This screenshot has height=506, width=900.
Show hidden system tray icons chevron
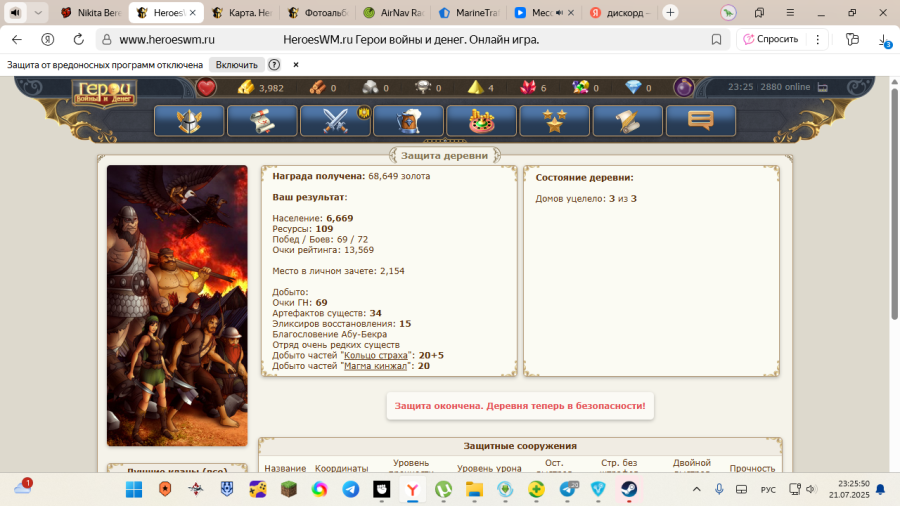[x=696, y=489]
